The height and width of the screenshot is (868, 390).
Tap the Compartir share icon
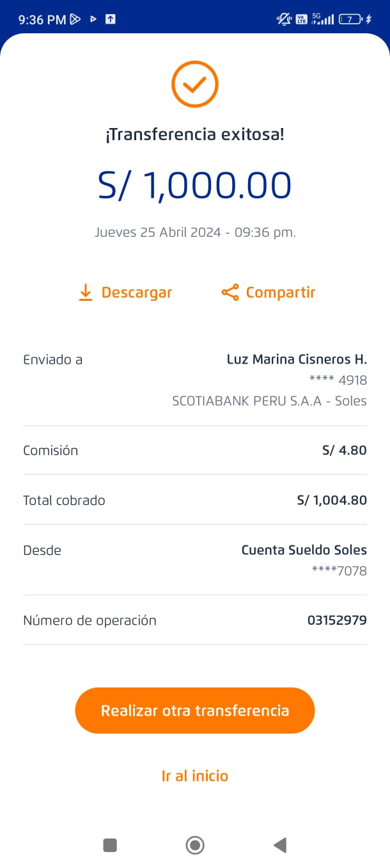click(230, 293)
